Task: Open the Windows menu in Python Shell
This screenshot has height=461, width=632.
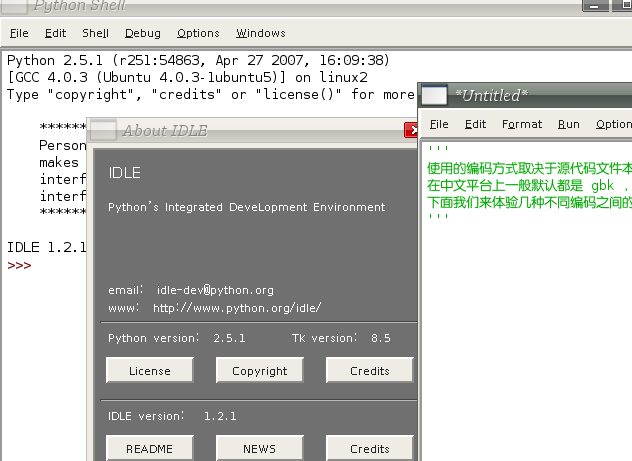Action: click(260, 33)
